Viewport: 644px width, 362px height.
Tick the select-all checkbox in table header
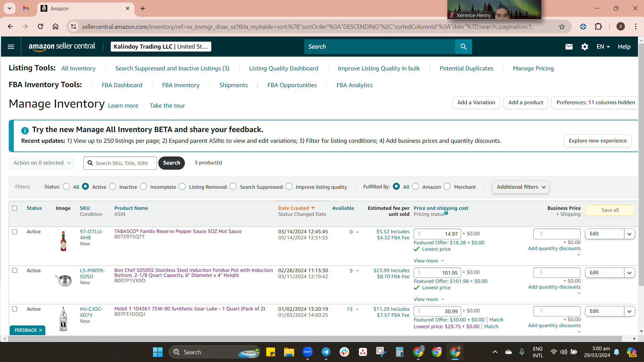click(x=15, y=208)
